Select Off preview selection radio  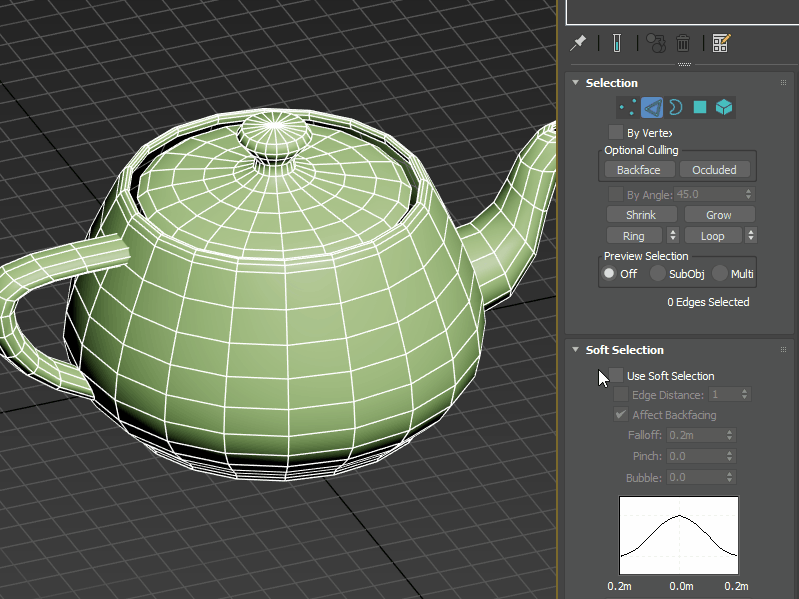609,274
